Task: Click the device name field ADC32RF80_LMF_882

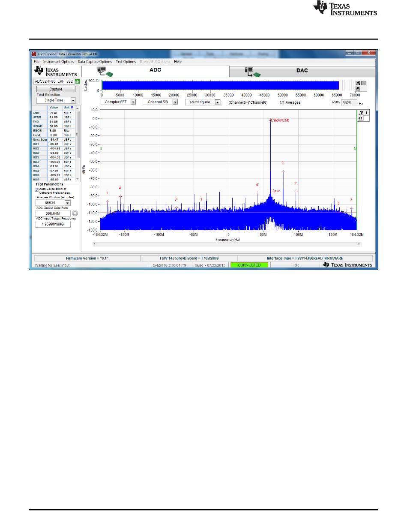Action: (54, 82)
